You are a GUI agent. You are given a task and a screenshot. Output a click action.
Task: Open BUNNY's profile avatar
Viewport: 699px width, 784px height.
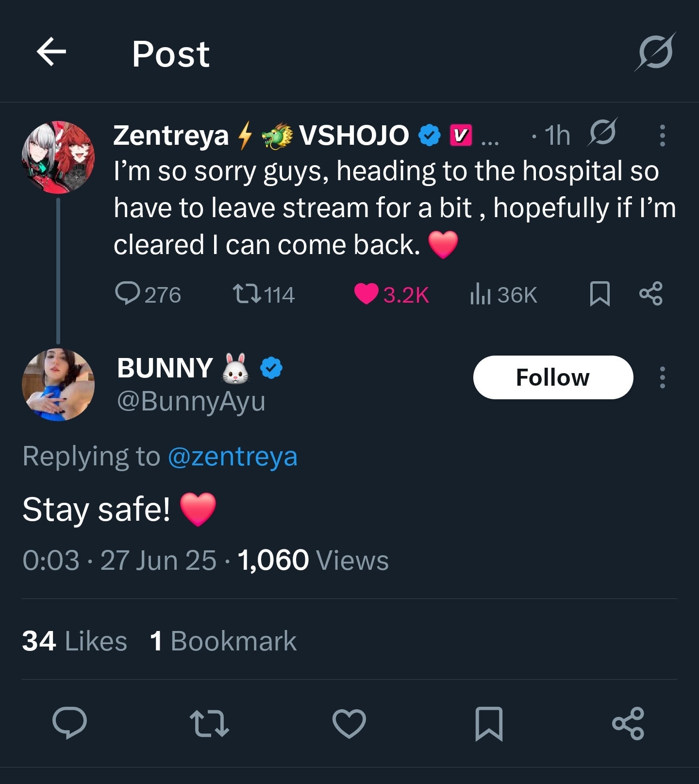[x=58, y=384]
